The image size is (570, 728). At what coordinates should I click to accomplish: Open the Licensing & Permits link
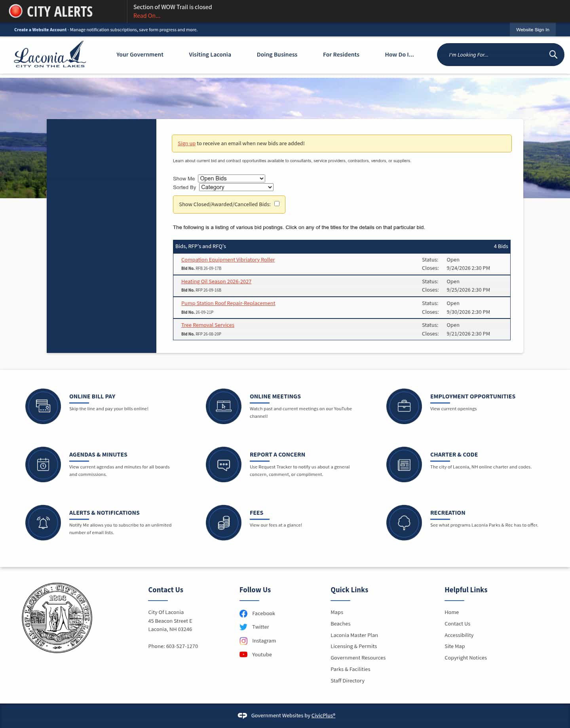tap(354, 646)
